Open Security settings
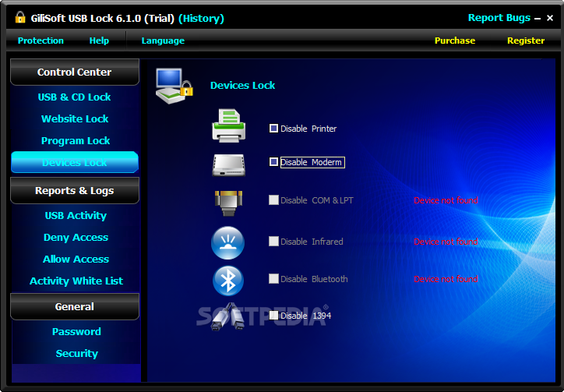The image size is (564, 392). click(x=76, y=354)
